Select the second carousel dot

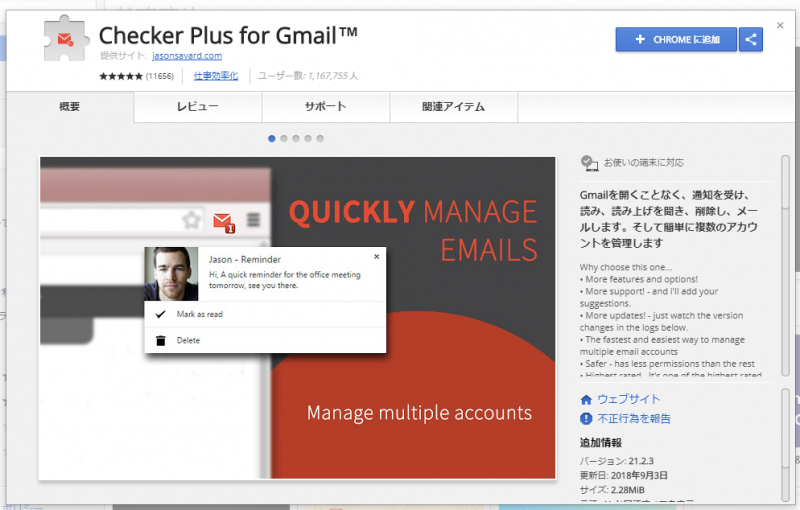pos(284,139)
